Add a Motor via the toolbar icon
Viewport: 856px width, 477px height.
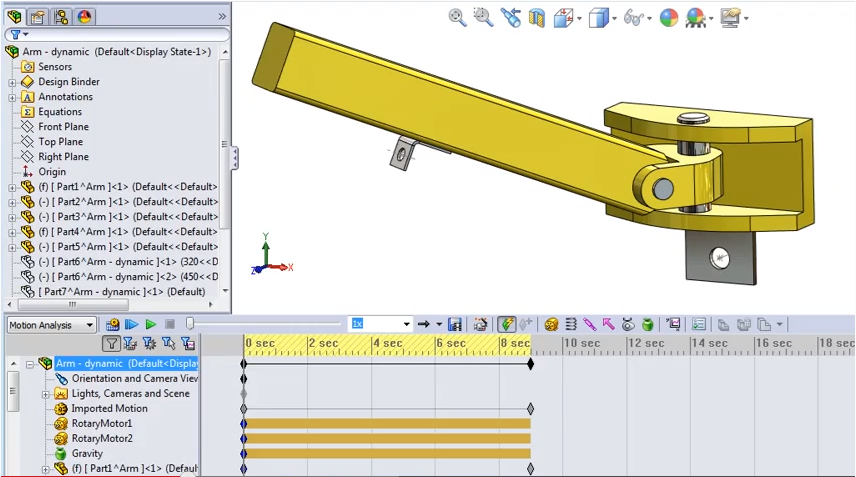coord(551,325)
